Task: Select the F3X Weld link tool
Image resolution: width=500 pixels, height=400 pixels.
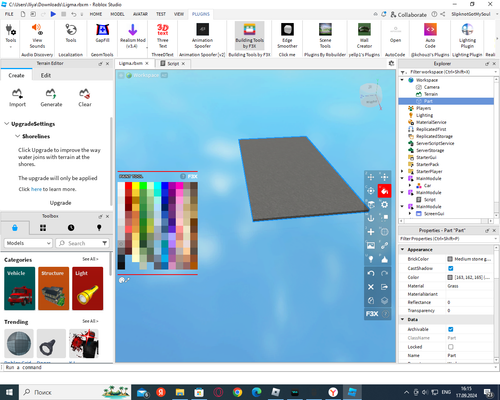Action: (384, 246)
